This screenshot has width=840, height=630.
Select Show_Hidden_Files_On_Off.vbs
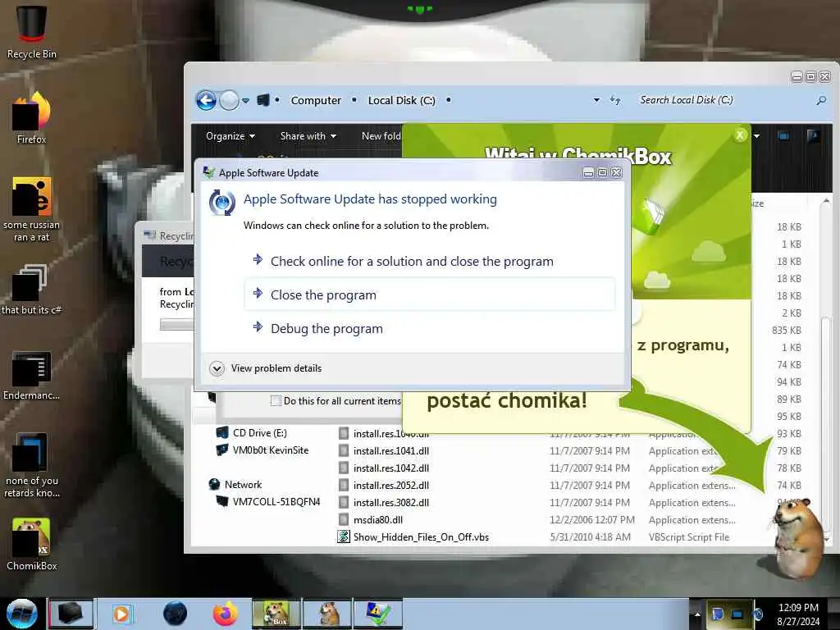coord(413,536)
